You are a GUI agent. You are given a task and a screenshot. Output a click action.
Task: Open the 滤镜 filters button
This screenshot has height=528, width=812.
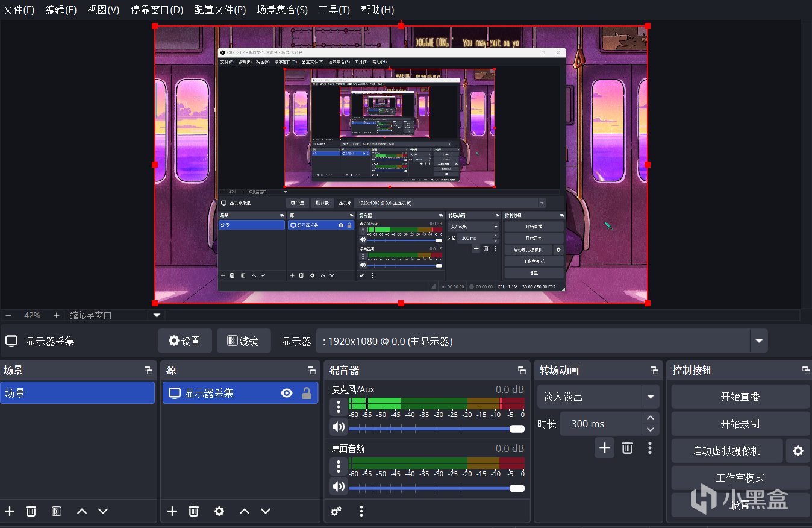[243, 341]
